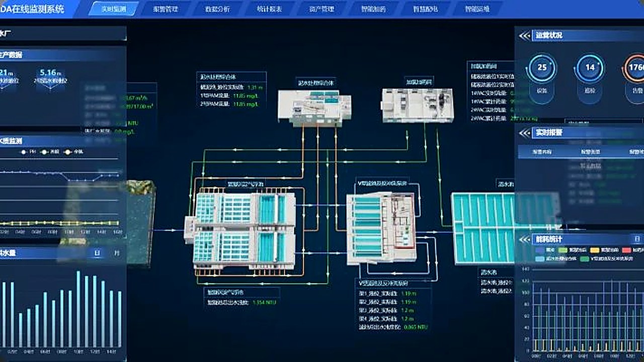Open the 统计报表 tab
The image size is (644, 362).
point(270,9)
